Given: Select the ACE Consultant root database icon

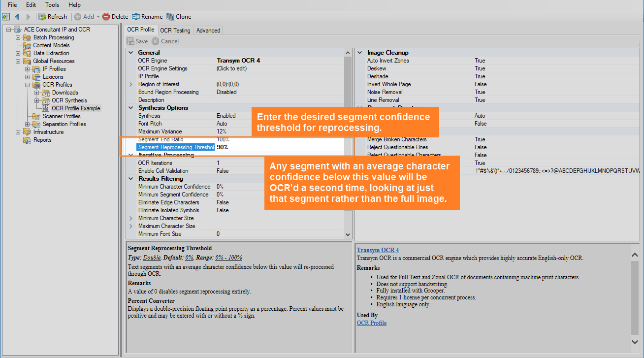Looking at the screenshot, I should click(18, 30).
